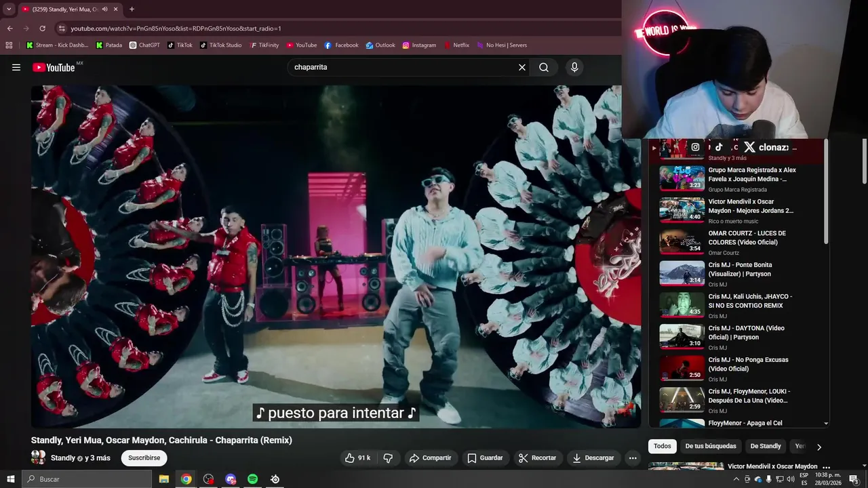Click the magnifier search button

coord(544,67)
